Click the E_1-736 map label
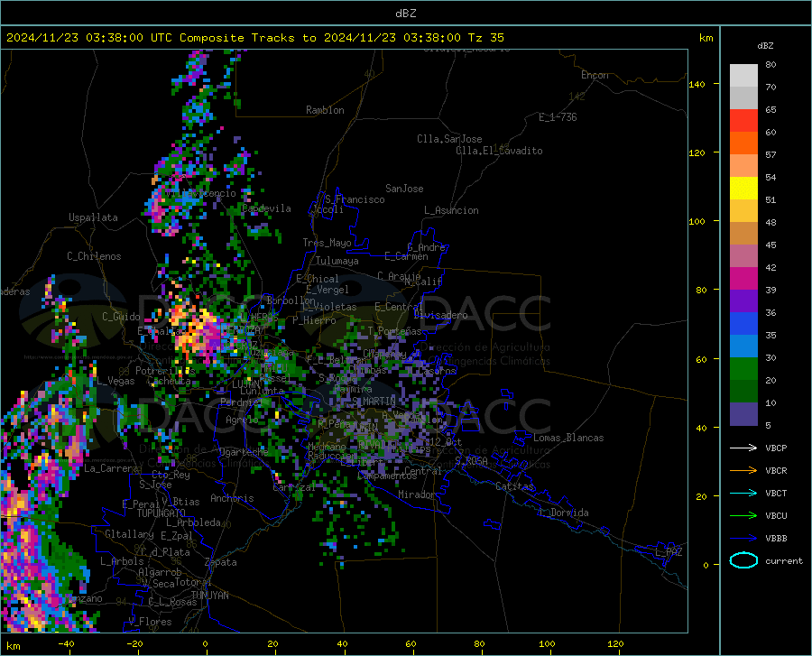The image size is (812, 656). [x=558, y=117]
